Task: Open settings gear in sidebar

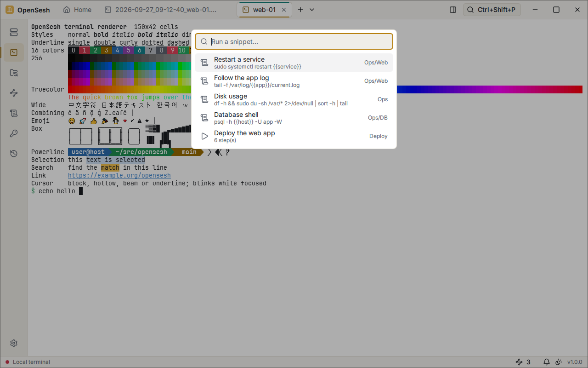Action: 14,343
